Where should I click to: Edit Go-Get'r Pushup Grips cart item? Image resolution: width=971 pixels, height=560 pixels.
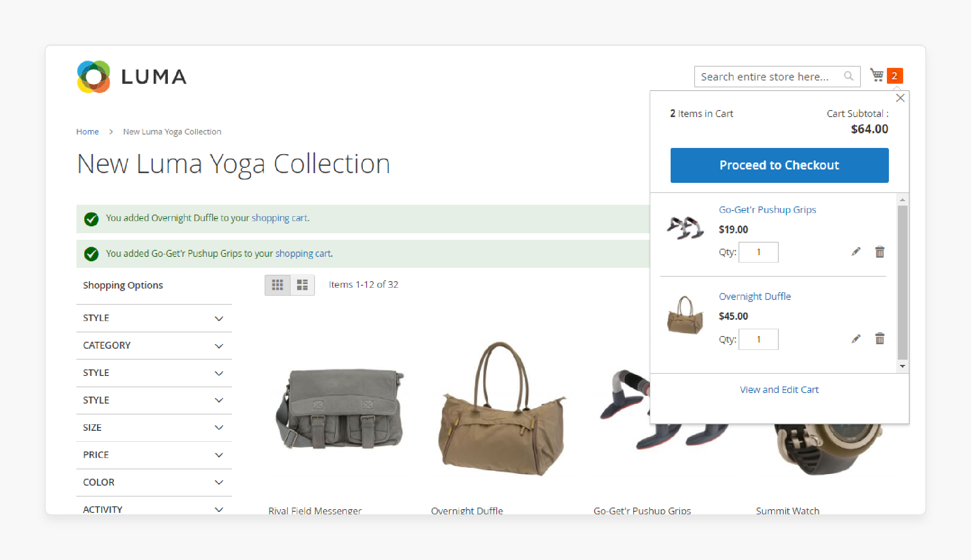coord(856,252)
